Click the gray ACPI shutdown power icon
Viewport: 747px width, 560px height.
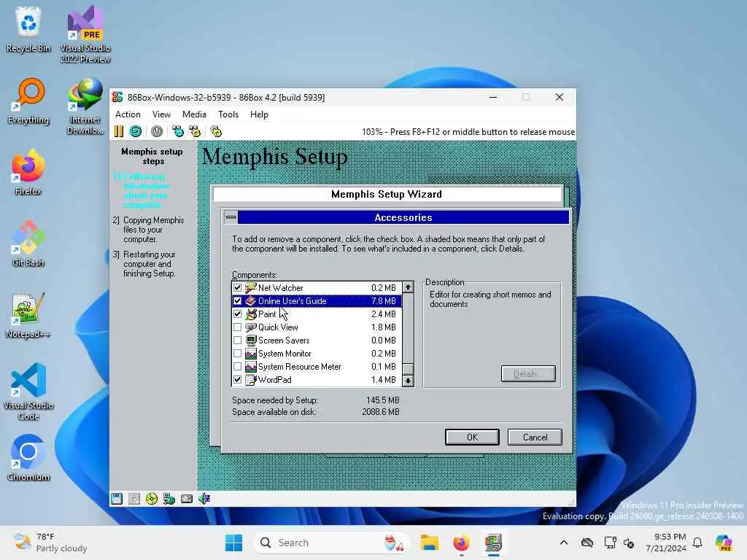157,131
